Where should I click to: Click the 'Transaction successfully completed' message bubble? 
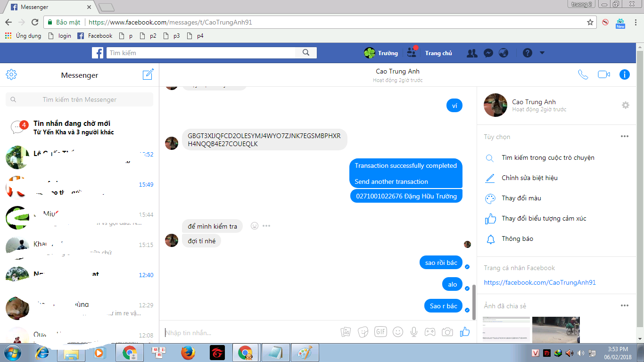406,173
